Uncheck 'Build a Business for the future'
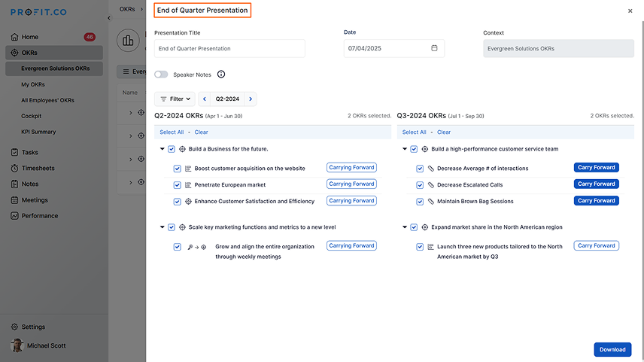 click(x=172, y=149)
